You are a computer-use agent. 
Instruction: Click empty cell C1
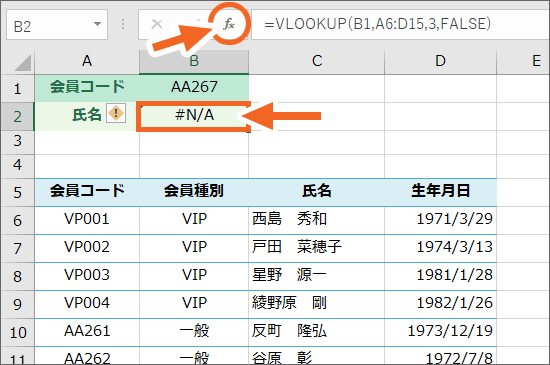point(317,88)
